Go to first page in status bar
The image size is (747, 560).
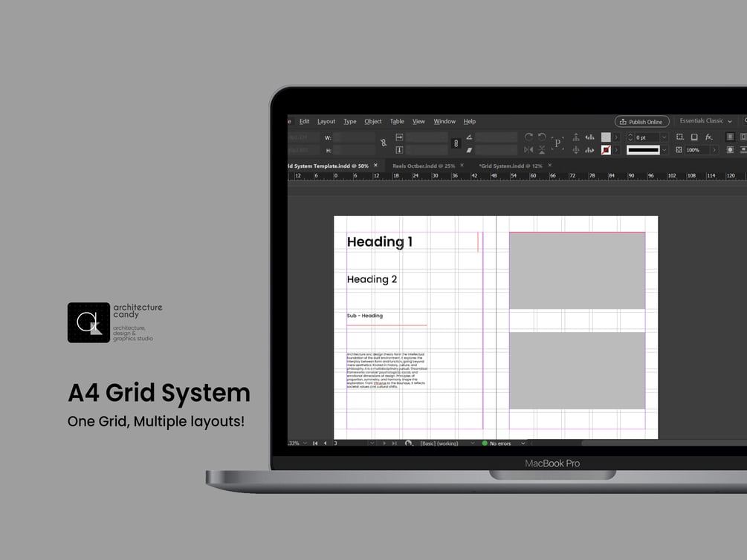[315, 443]
